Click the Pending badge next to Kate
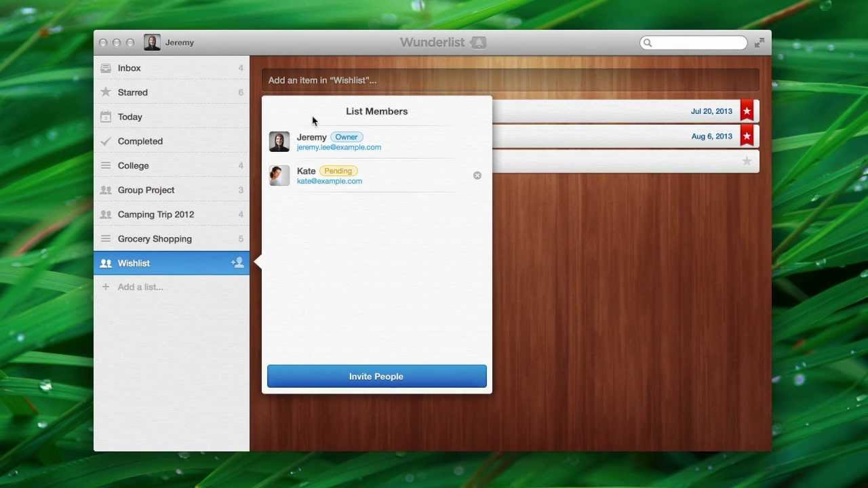 338,171
